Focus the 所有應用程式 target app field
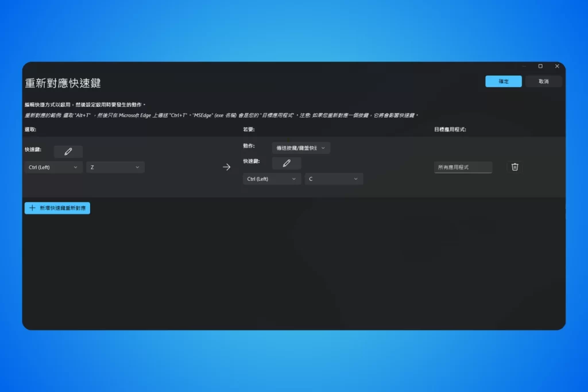 463,167
